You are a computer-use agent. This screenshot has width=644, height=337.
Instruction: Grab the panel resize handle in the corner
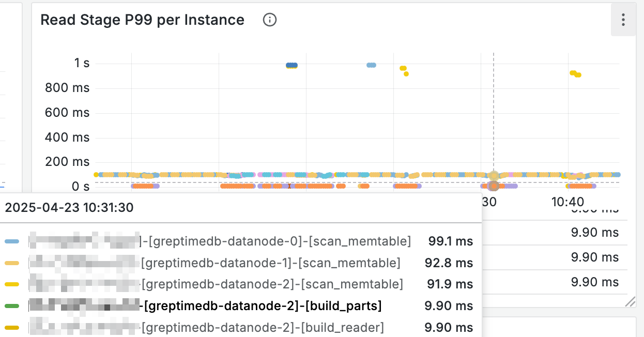pos(630,301)
